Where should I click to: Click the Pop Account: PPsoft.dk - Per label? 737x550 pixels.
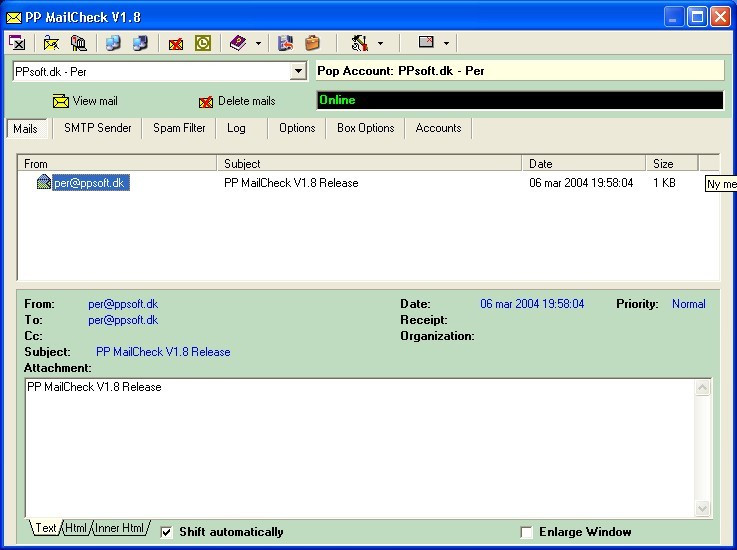point(400,71)
